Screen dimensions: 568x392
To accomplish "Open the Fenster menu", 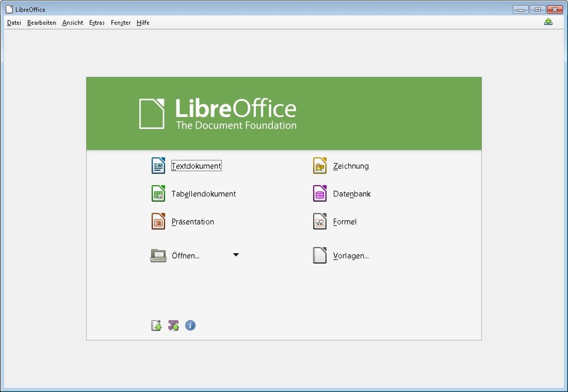I will point(121,22).
